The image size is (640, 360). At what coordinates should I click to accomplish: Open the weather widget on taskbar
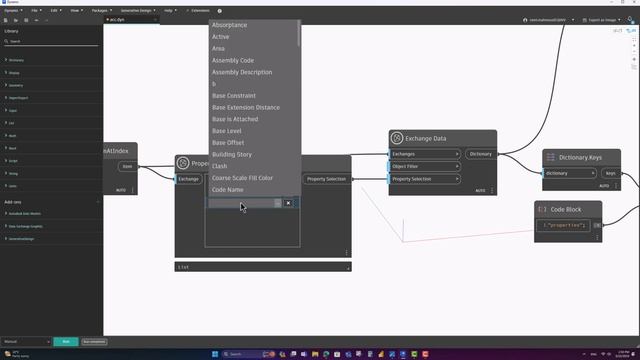[x=16, y=354]
